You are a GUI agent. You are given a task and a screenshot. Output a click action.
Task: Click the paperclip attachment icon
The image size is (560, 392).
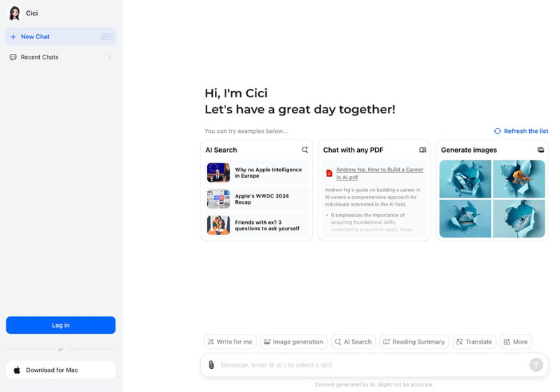211,365
